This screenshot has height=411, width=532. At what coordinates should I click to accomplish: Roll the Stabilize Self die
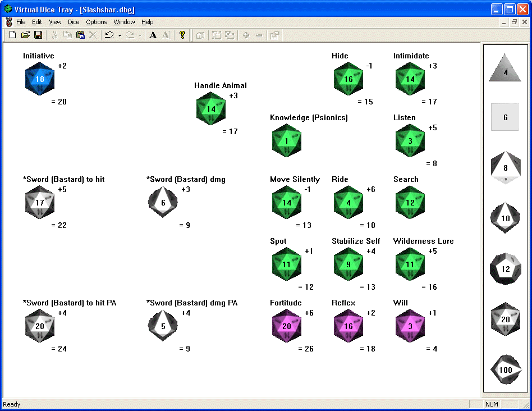click(348, 264)
